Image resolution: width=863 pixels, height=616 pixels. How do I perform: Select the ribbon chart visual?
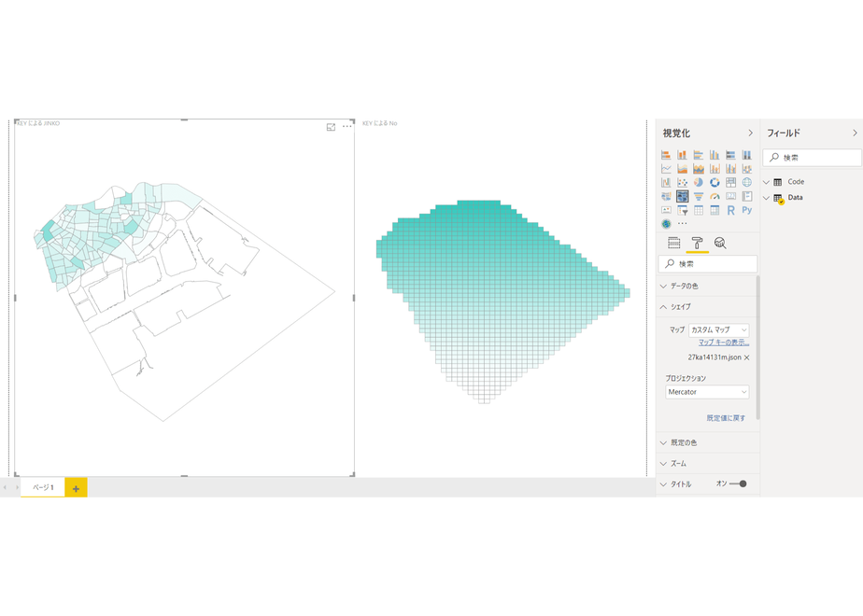pos(747,168)
